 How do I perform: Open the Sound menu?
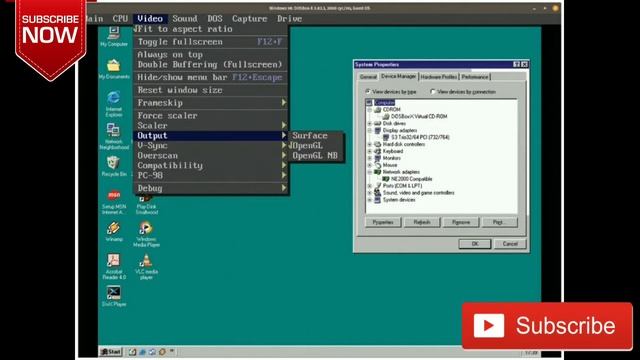tap(184, 18)
